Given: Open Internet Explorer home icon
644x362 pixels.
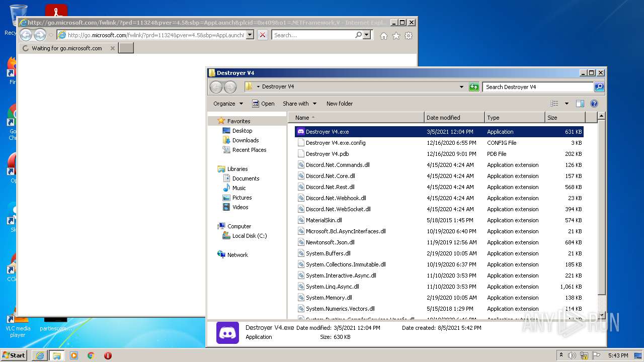Looking at the screenshot, I should [384, 36].
